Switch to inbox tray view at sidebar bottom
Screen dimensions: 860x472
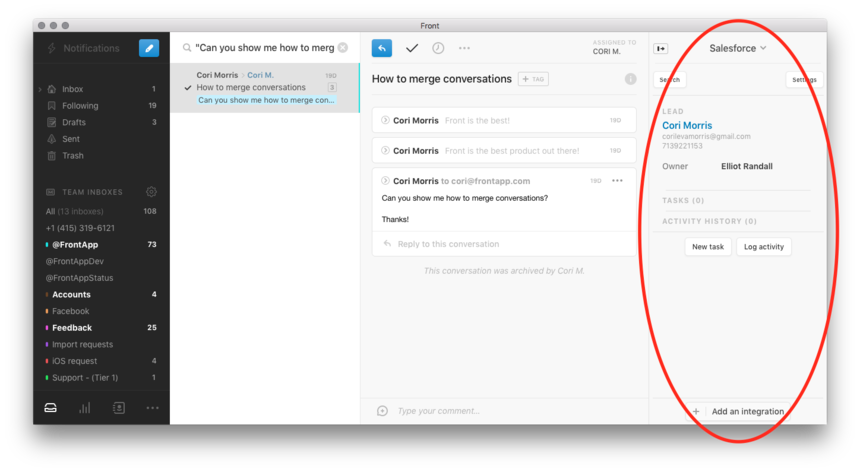click(50, 408)
